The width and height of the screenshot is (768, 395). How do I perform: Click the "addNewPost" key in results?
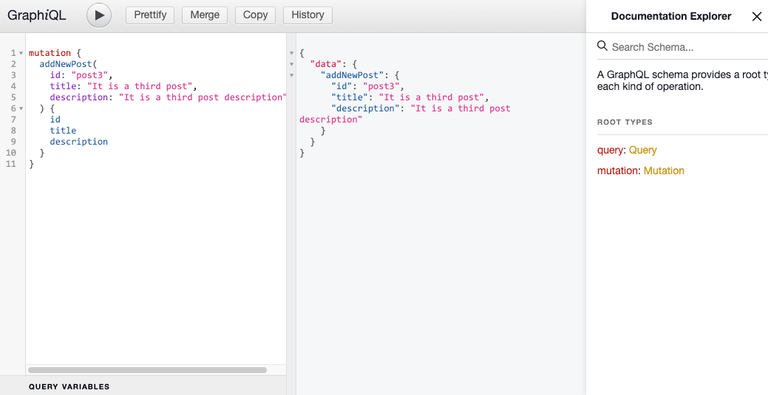tap(352, 75)
